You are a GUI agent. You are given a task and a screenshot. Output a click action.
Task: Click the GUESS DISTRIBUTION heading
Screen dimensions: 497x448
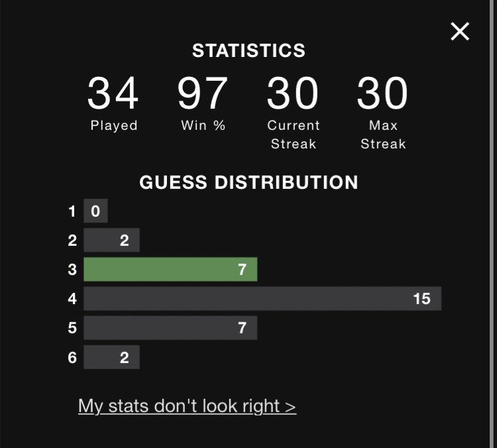tap(248, 182)
